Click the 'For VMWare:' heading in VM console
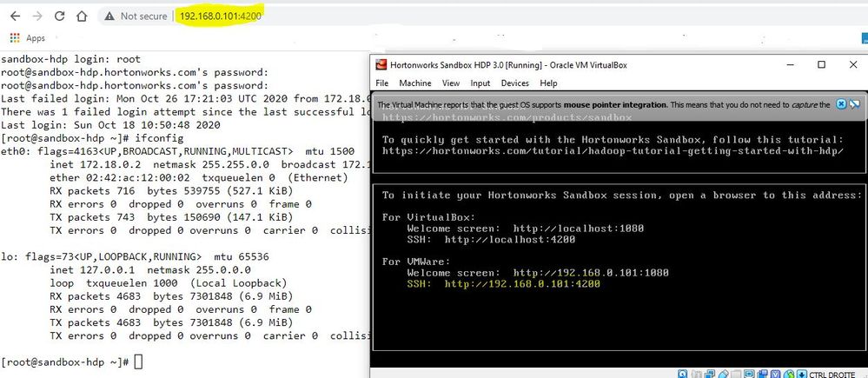Screen dimensions: 868x378 coord(416,262)
